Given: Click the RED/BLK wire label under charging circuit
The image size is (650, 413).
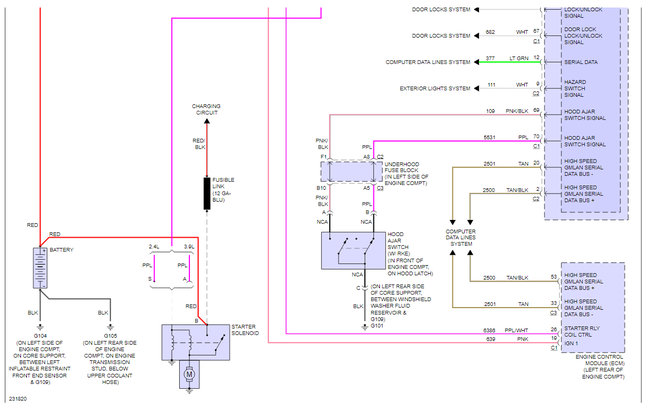Looking at the screenshot, I should click(x=199, y=144).
